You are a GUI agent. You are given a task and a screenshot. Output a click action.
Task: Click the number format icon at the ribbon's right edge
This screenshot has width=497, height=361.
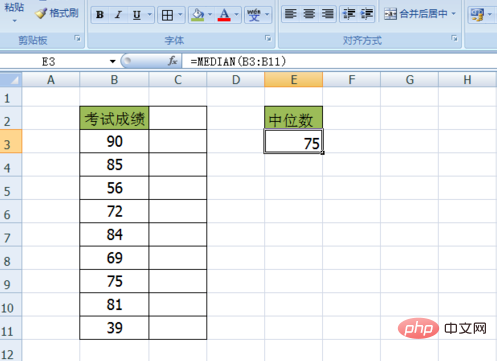tap(477, 15)
